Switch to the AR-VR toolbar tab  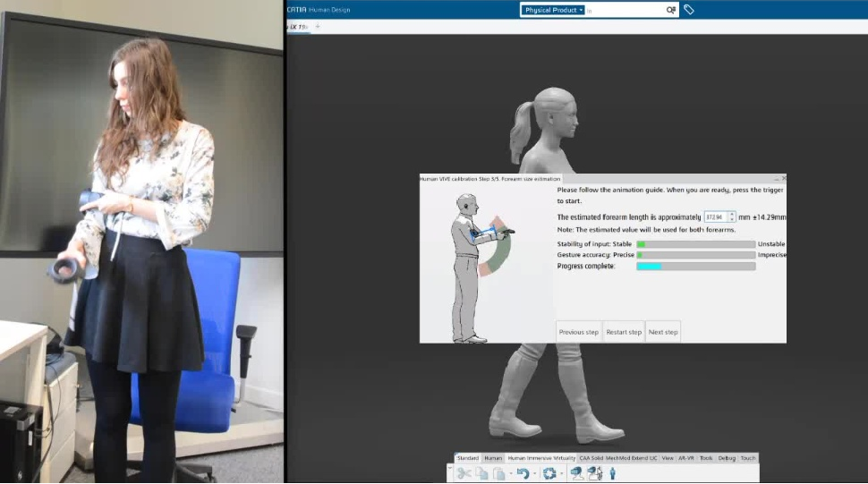coord(686,458)
